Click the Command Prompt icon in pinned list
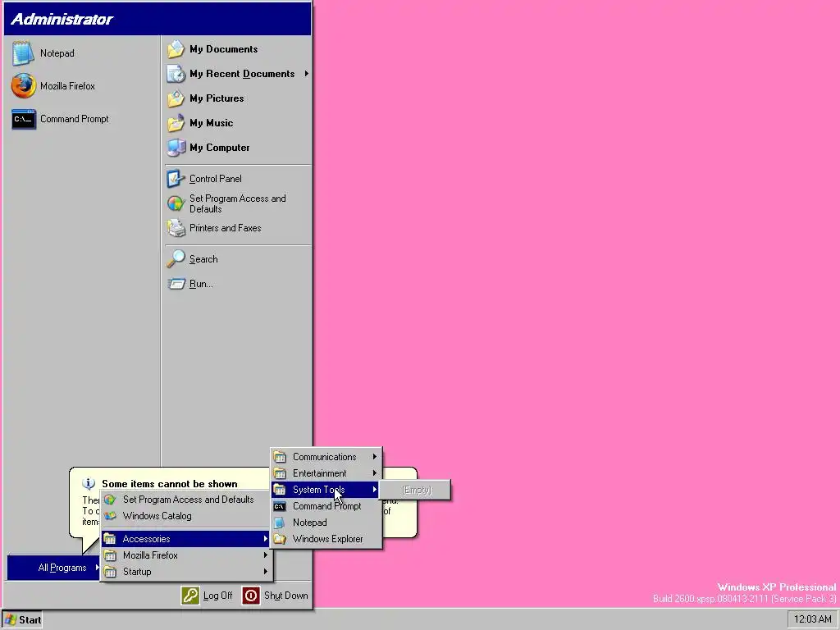This screenshot has width=840, height=630. [x=24, y=119]
